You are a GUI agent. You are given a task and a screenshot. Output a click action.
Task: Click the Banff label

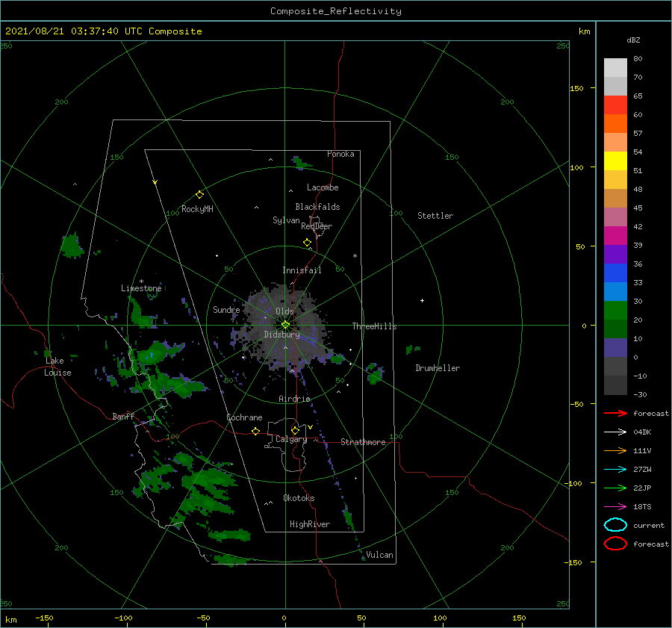(123, 416)
